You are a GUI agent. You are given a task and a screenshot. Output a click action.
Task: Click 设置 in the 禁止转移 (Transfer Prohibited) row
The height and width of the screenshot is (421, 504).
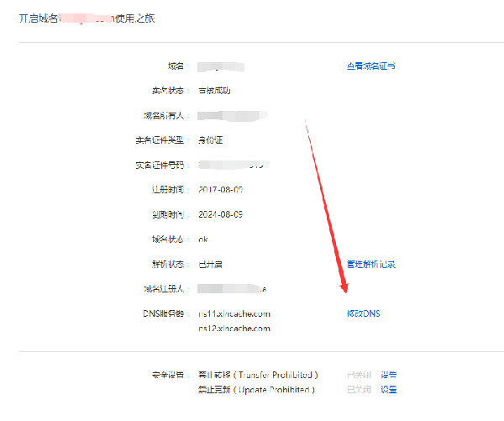point(389,375)
